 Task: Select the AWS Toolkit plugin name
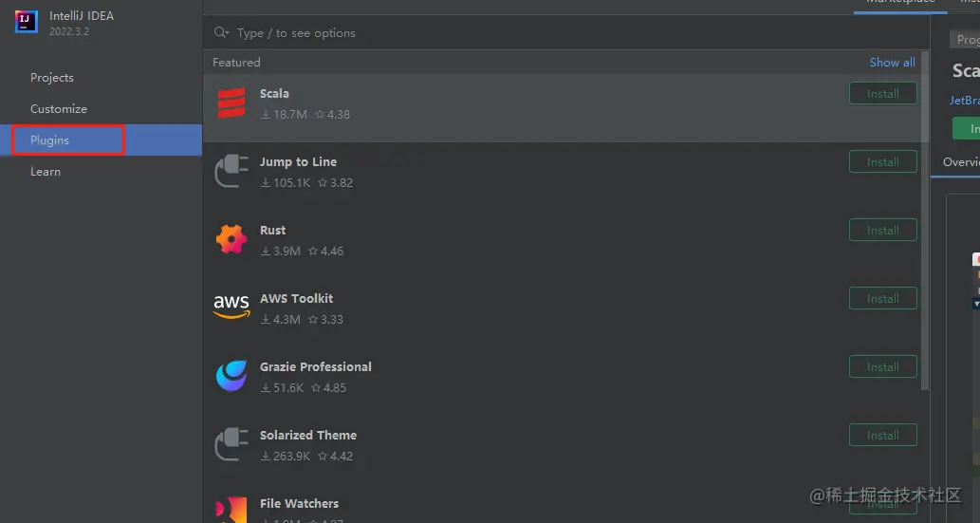click(x=296, y=298)
